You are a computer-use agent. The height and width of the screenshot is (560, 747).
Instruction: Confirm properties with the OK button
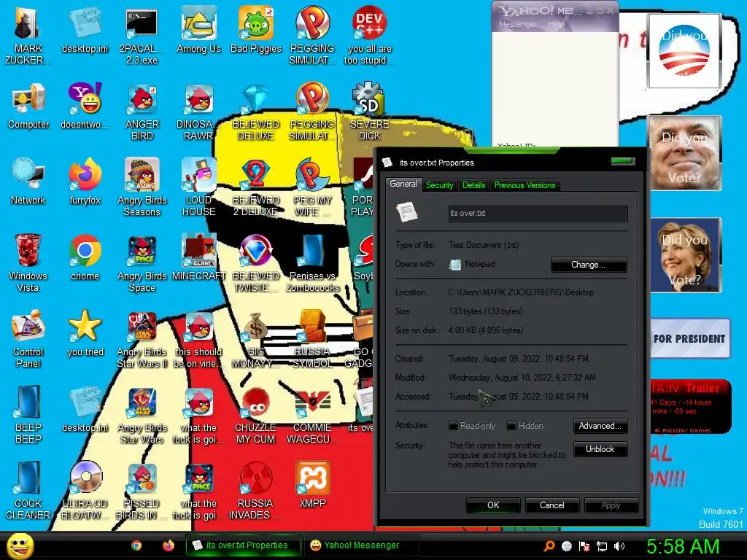[493, 505]
